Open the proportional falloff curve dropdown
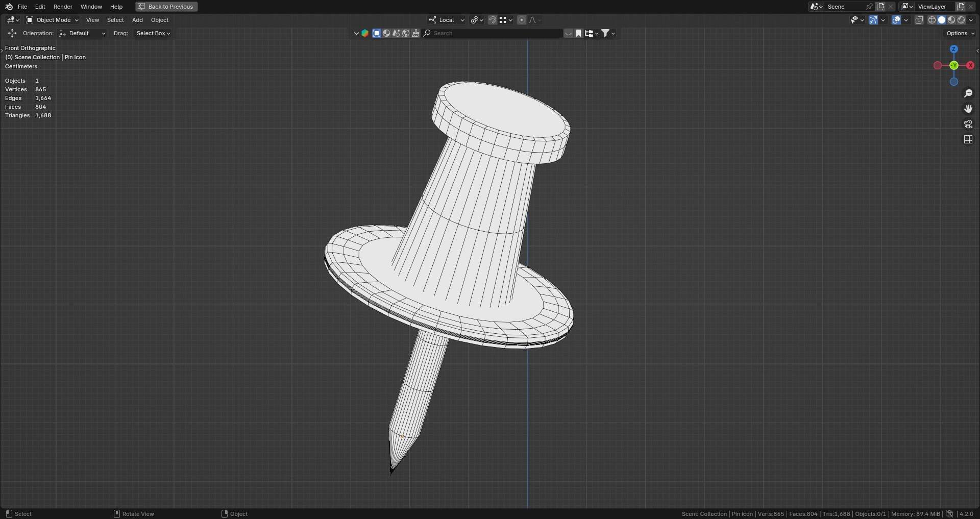The image size is (980, 519). (x=535, y=20)
